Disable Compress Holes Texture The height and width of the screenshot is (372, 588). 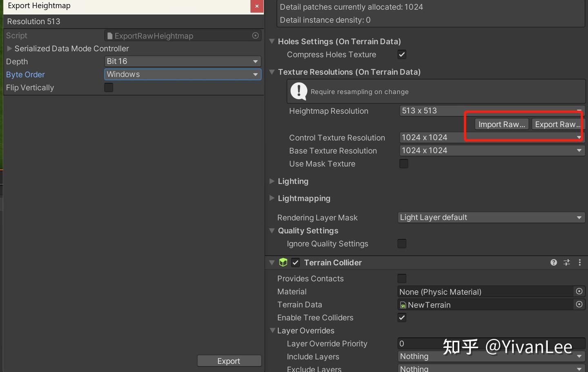pos(401,54)
